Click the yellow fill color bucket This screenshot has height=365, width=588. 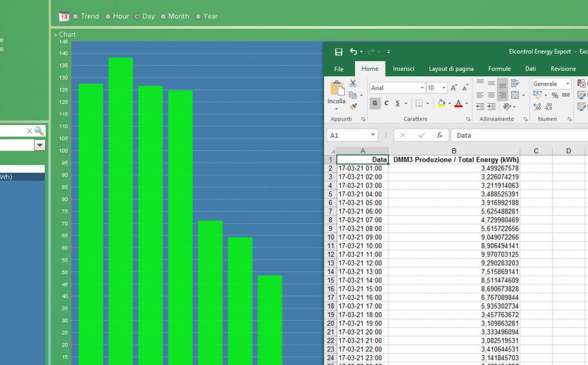coord(440,103)
